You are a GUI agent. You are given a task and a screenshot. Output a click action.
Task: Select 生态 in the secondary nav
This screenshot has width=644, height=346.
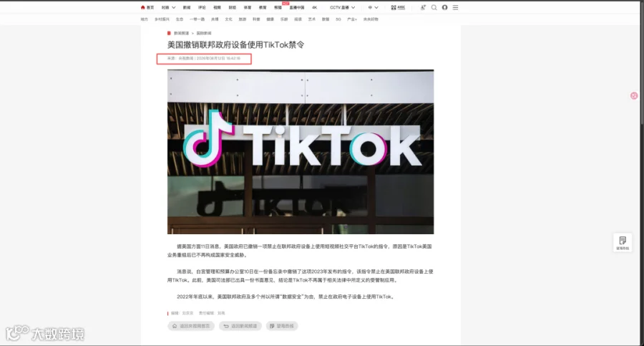(180, 19)
